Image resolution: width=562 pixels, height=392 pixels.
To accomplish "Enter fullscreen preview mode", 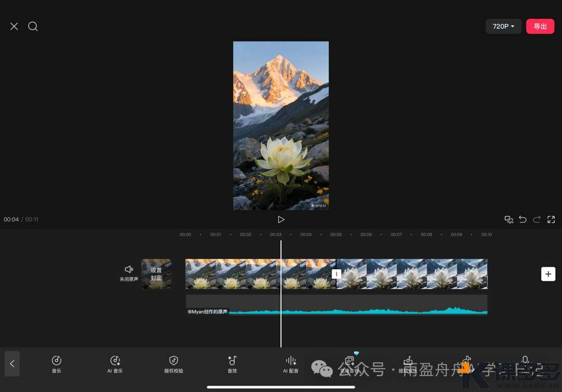I will pos(551,219).
